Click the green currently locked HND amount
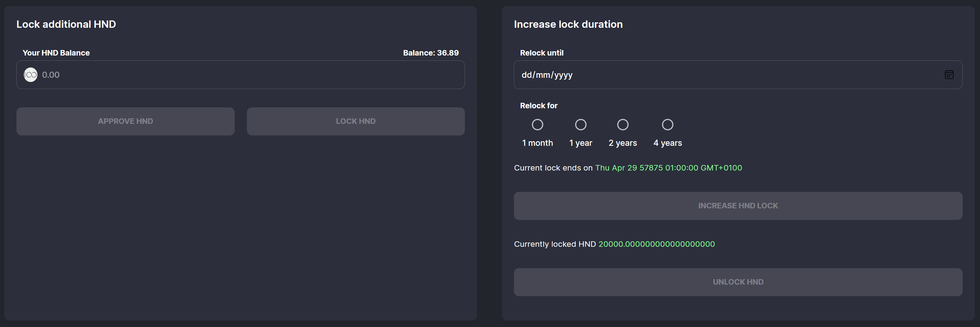This screenshot has height=327, width=980. (656, 244)
